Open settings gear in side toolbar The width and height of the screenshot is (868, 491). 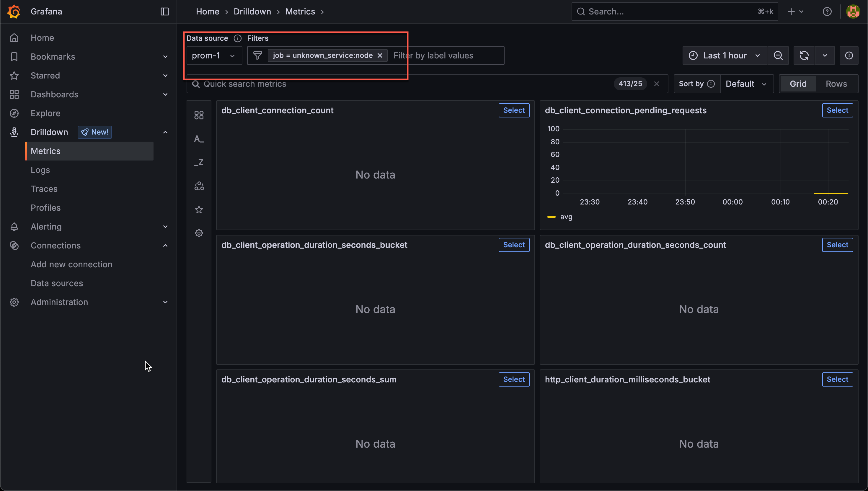point(199,233)
